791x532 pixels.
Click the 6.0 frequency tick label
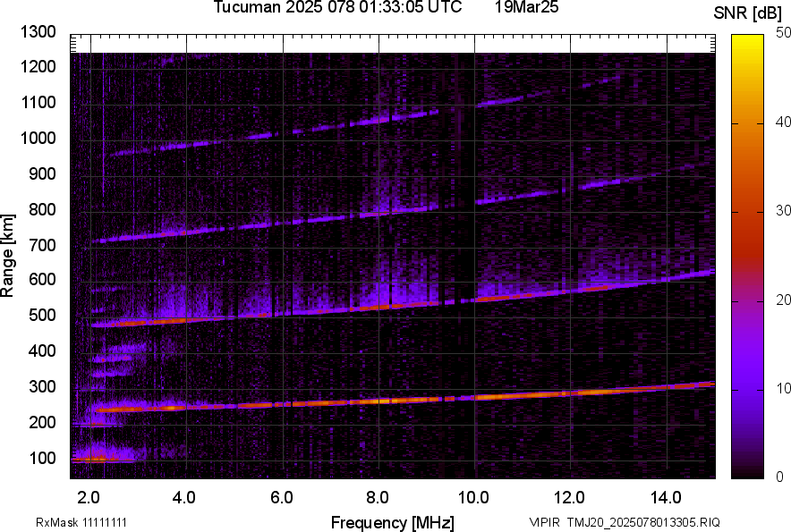click(281, 497)
